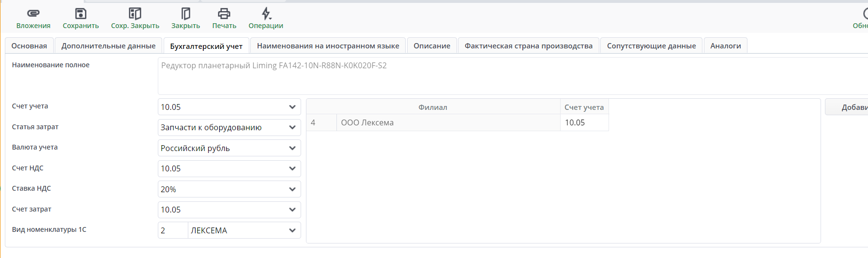Click the Сохр. Закрыть icon
Image resolution: width=868 pixels, height=258 pixels.
135,14
